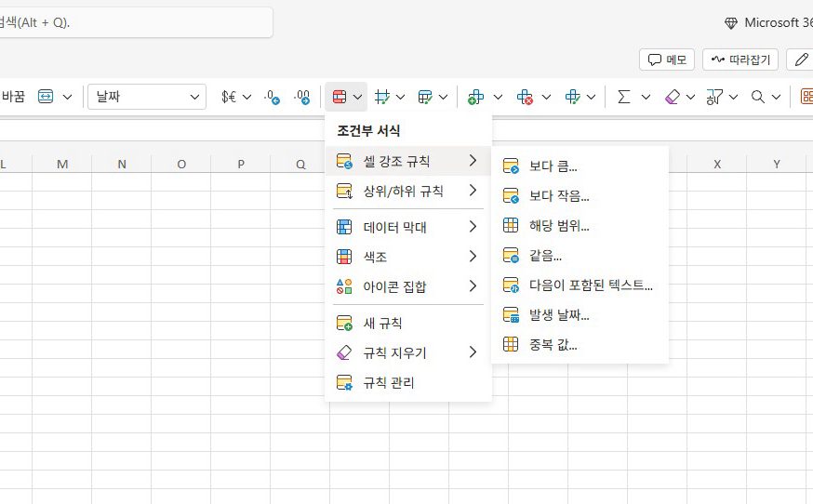Expand the AutoSum dropdown arrow
Viewport: 813px width, 504px height.
pos(646,97)
